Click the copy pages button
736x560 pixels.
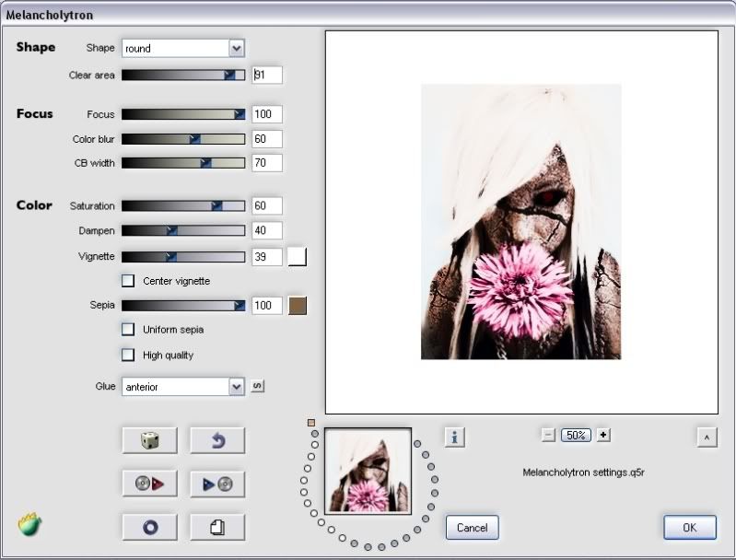217,527
